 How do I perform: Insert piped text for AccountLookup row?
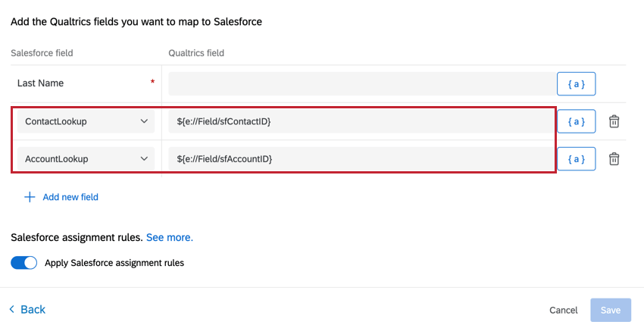(576, 159)
